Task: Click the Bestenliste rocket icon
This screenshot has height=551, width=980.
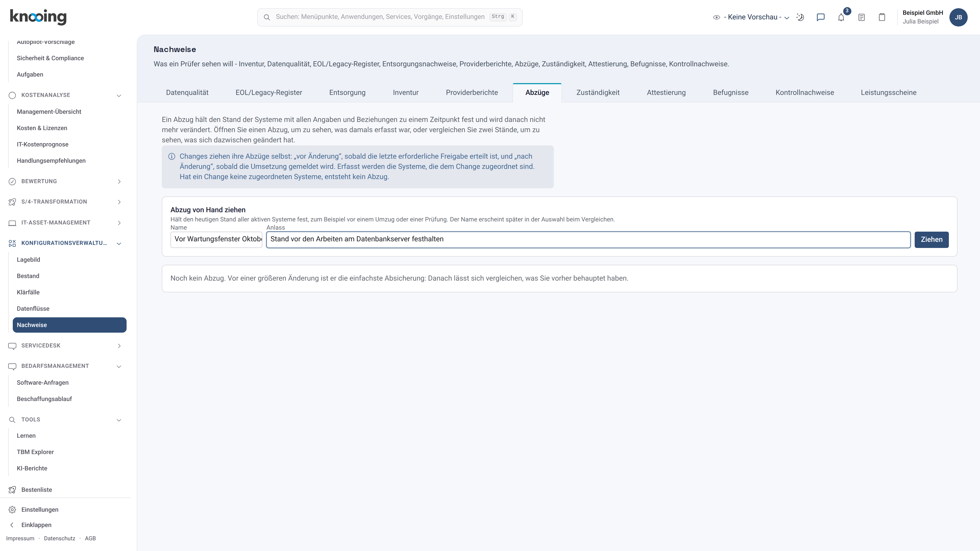Action: (12, 490)
